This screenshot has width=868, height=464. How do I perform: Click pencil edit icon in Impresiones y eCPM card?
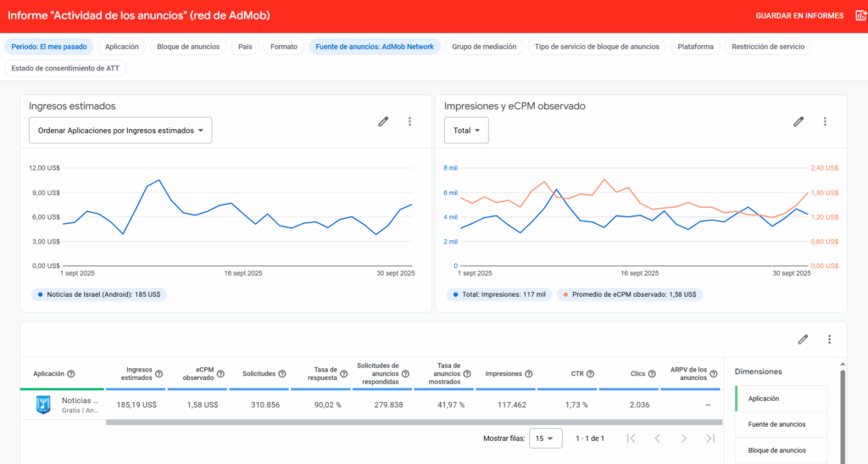pos(798,122)
